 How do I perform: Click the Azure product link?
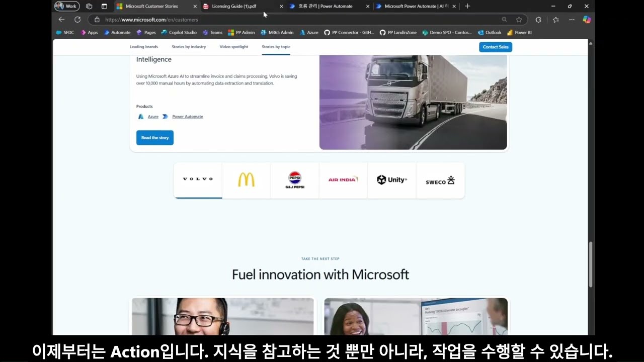point(153,117)
